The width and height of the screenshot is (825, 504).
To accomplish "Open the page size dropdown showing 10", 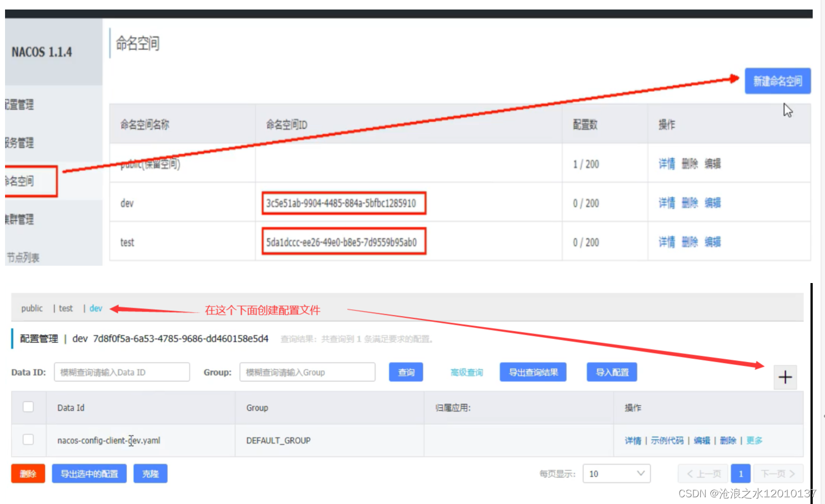I will [x=616, y=474].
